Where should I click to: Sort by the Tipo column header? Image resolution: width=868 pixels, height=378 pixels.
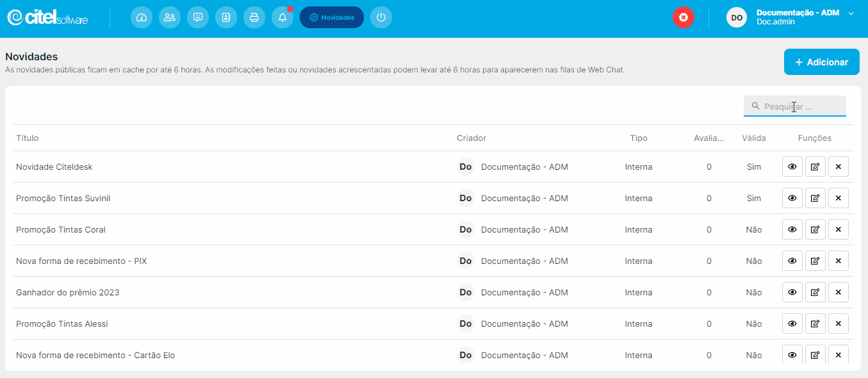click(639, 138)
